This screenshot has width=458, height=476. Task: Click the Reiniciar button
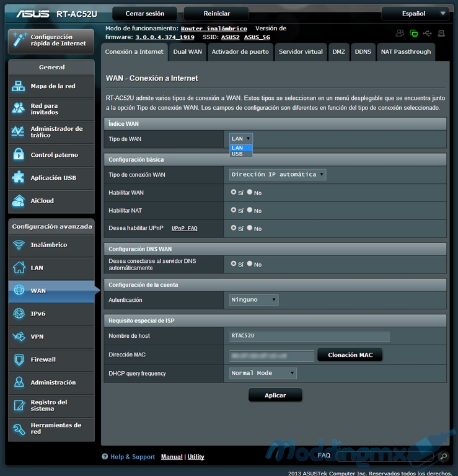[x=216, y=14]
